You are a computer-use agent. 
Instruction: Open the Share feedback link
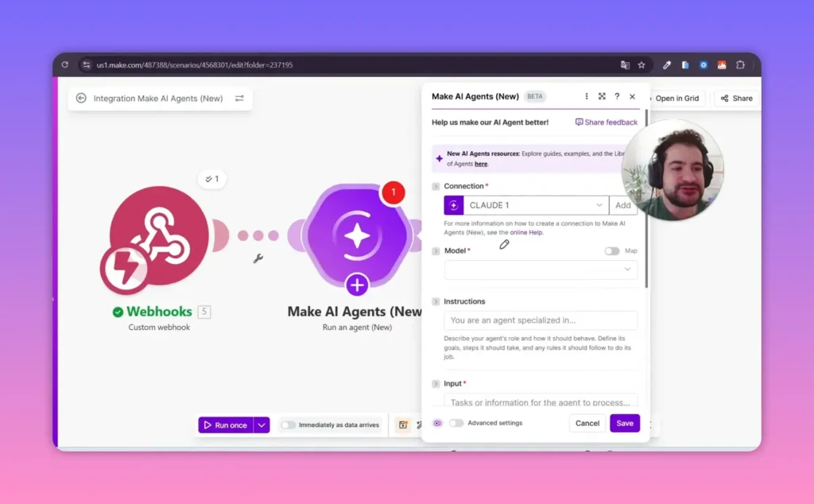[x=607, y=122]
